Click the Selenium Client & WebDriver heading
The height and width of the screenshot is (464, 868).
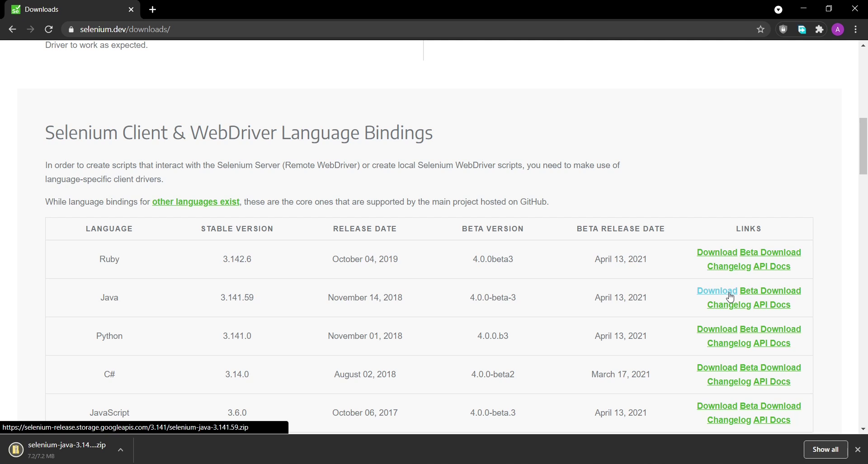click(x=239, y=133)
